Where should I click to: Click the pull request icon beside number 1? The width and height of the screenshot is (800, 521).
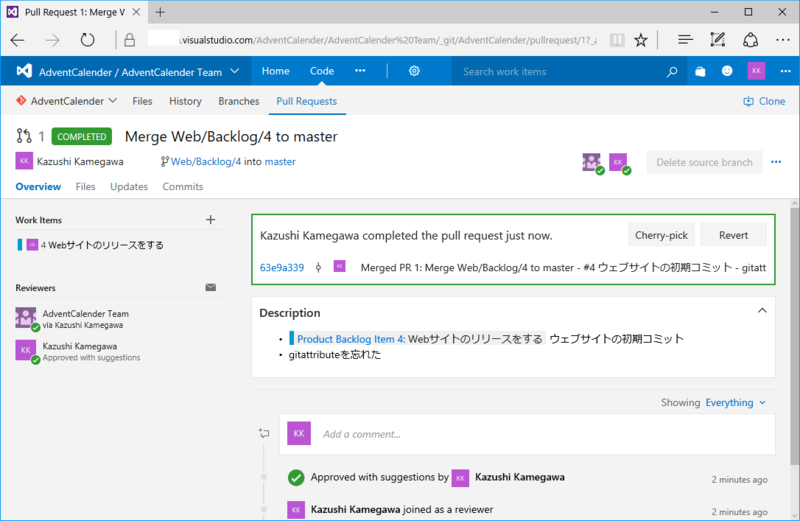[x=24, y=136]
